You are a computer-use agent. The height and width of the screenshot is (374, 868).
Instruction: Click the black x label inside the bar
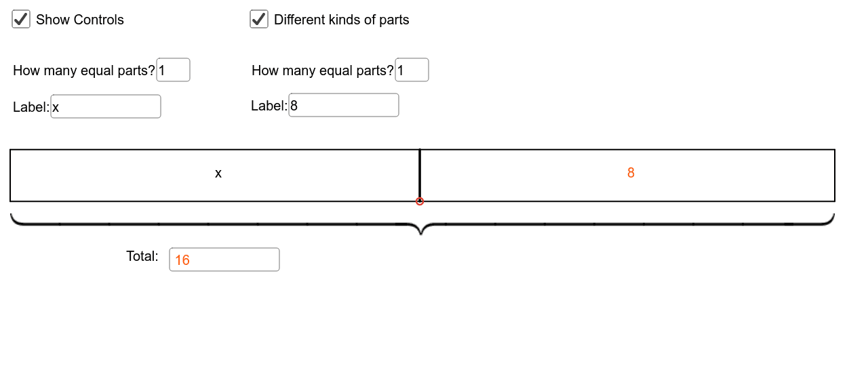pyautogui.click(x=218, y=173)
